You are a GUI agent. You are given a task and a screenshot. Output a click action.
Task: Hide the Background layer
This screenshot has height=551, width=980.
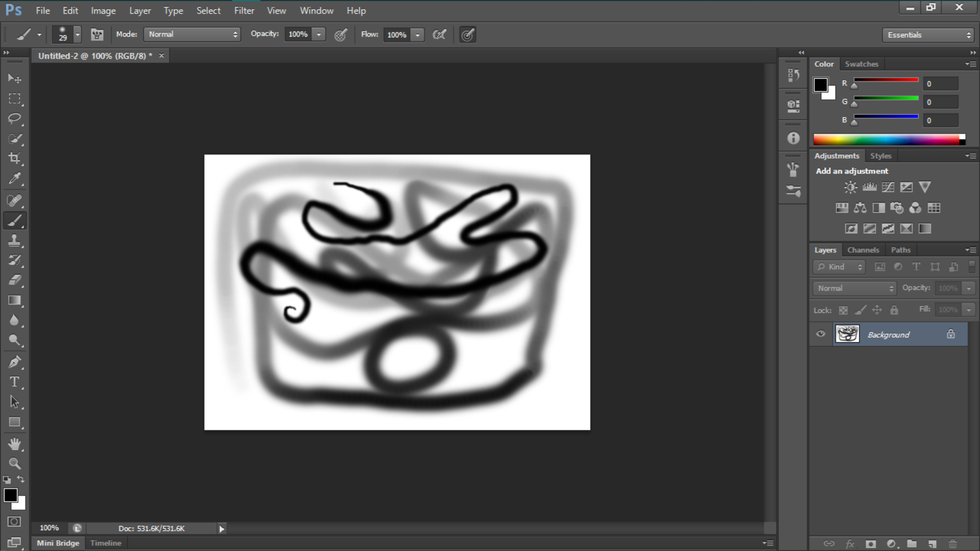click(x=821, y=334)
